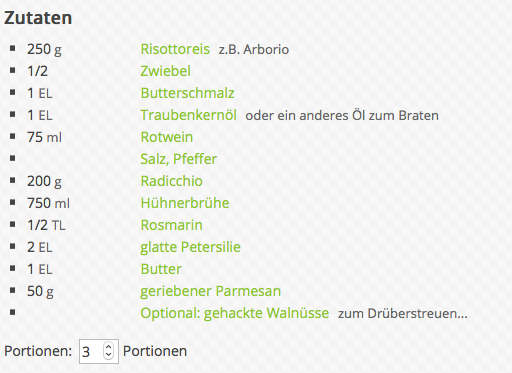Click the Portionen label before the field
This screenshot has height=373, width=512.
[38, 351]
